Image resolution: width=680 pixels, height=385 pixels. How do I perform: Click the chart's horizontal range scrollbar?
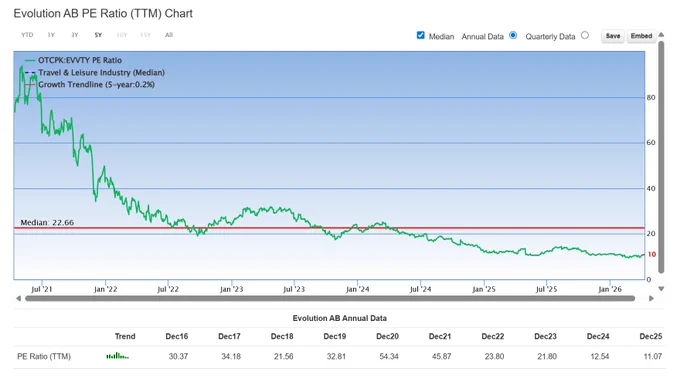coord(330,298)
